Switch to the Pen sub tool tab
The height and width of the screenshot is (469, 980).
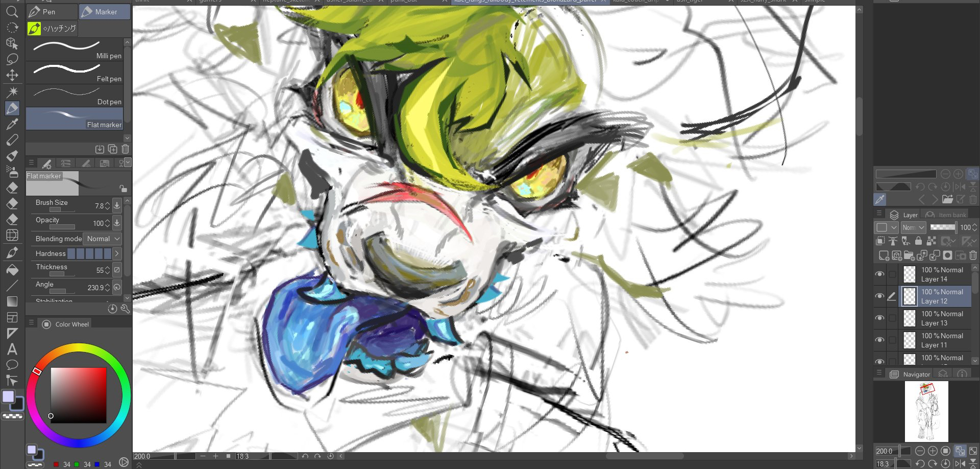click(x=52, y=12)
